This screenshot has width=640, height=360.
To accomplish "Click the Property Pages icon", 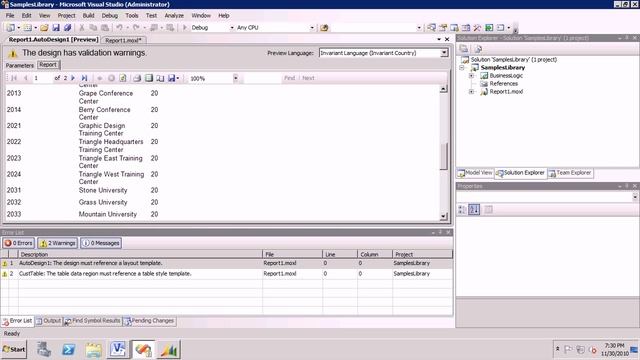I will pyautogui.click(x=488, y=210).
